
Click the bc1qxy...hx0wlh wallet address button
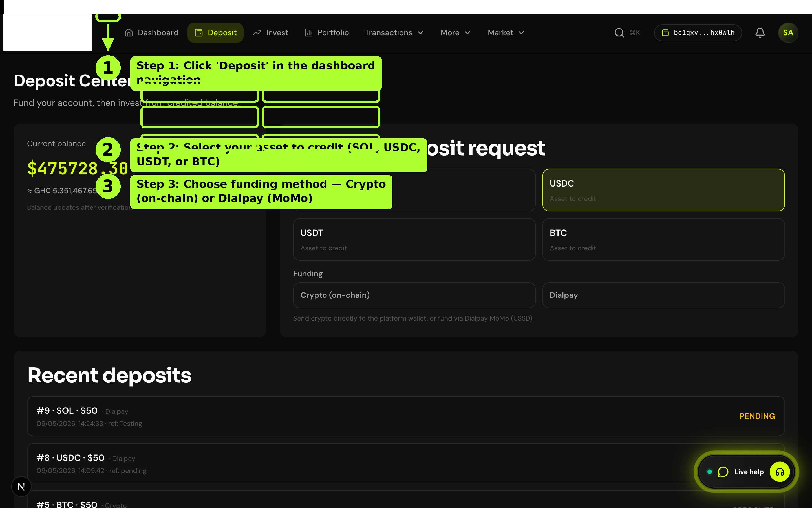(x=698, y=32)
